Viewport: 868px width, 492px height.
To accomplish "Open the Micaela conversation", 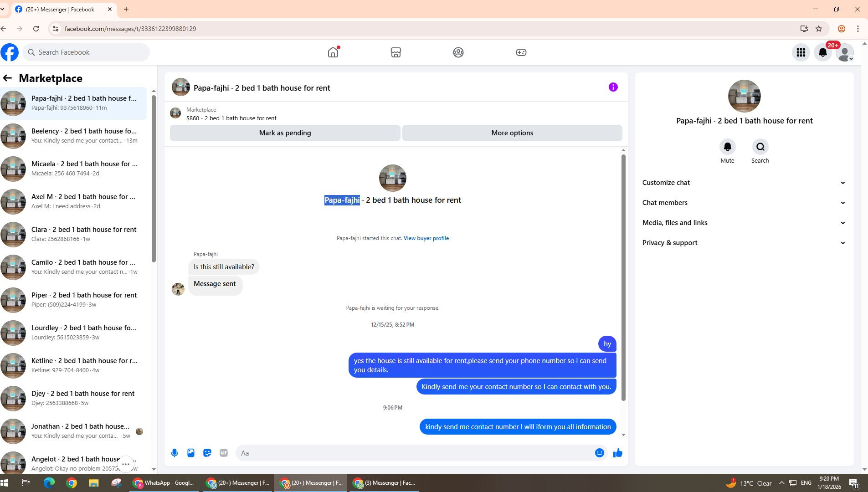I will pos(73,169).
